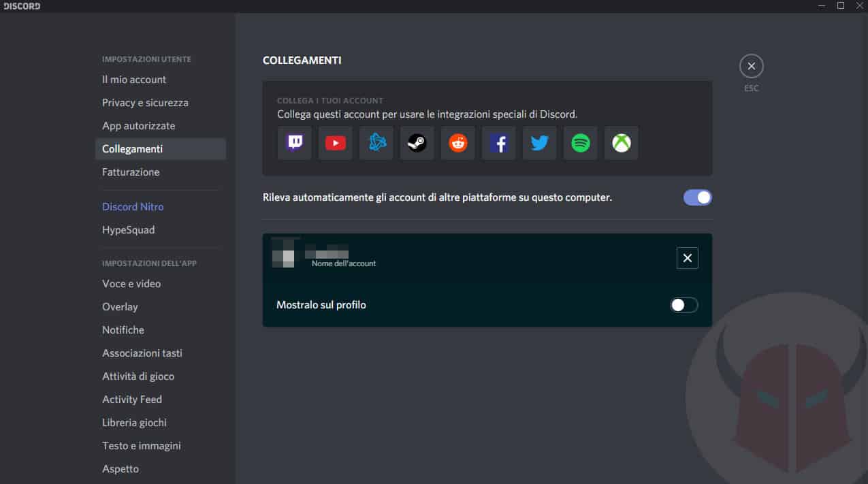This screenshot has height=484, width=868.
Task: Connect a Reddit account
Action: pyautogui.click(x=458, y=143)
